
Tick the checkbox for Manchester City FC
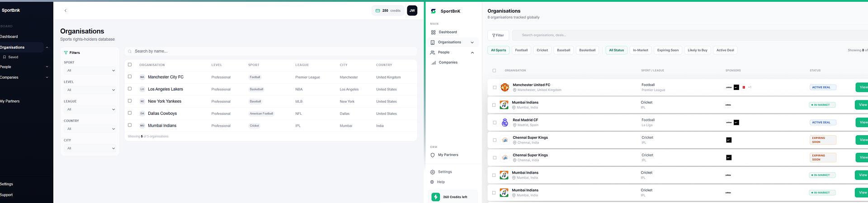pyautogui.click(x=130, y=77)
